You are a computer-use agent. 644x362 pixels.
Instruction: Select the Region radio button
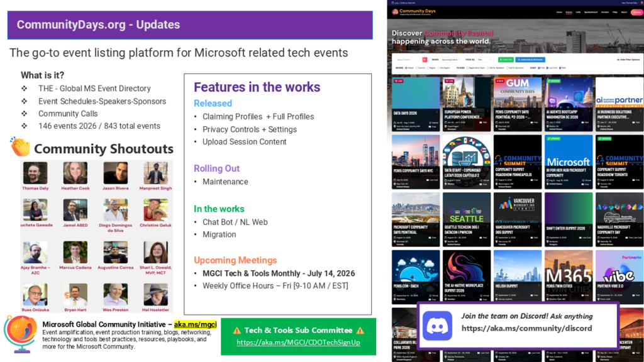click(428, 68)
